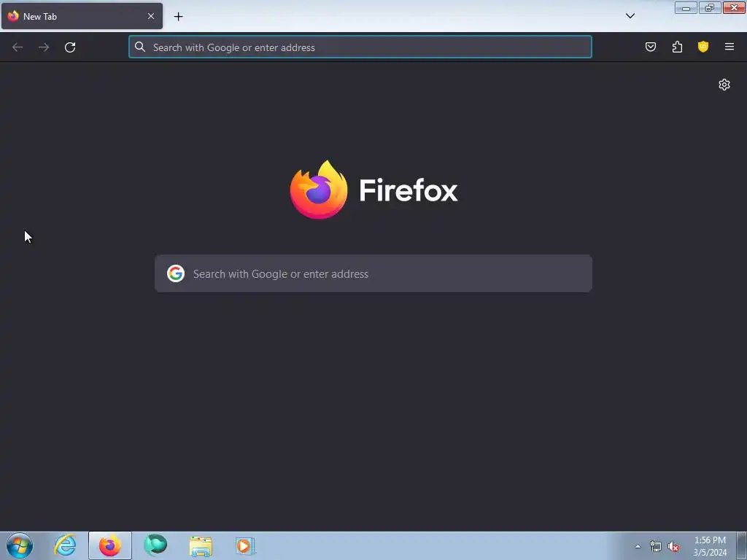Open the Firefox application hamburger menu

tap(729, 47)
